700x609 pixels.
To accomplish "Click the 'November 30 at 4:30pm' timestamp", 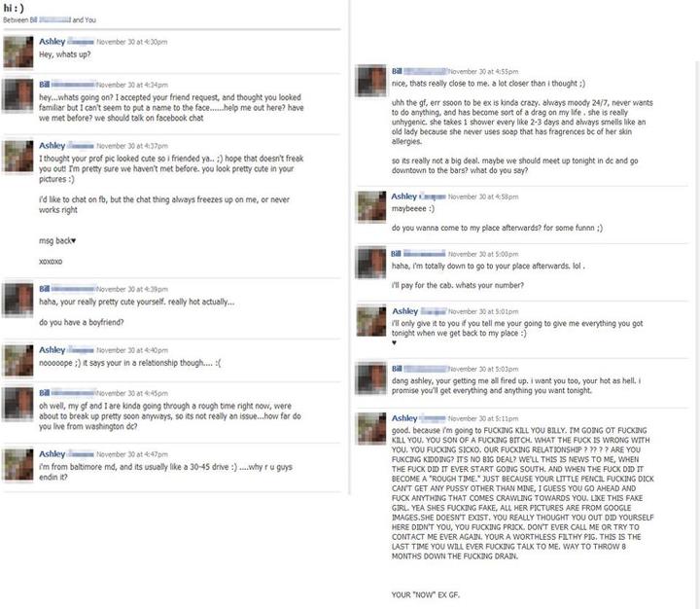I will [x=131, y=42].
